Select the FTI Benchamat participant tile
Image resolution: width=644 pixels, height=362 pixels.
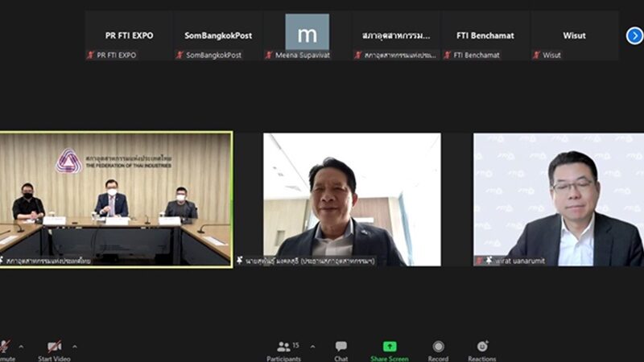pyautogui.click(x=485, y=35)
